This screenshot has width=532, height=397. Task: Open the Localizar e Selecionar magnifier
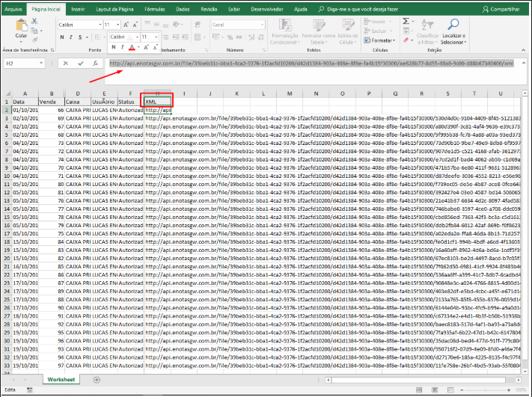tap(453, 25)
